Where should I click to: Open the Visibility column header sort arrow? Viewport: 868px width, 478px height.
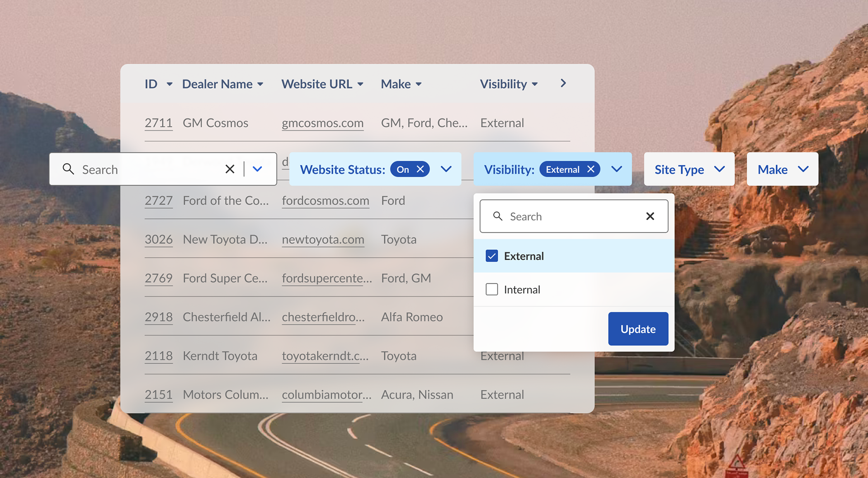tap(535, 84)
